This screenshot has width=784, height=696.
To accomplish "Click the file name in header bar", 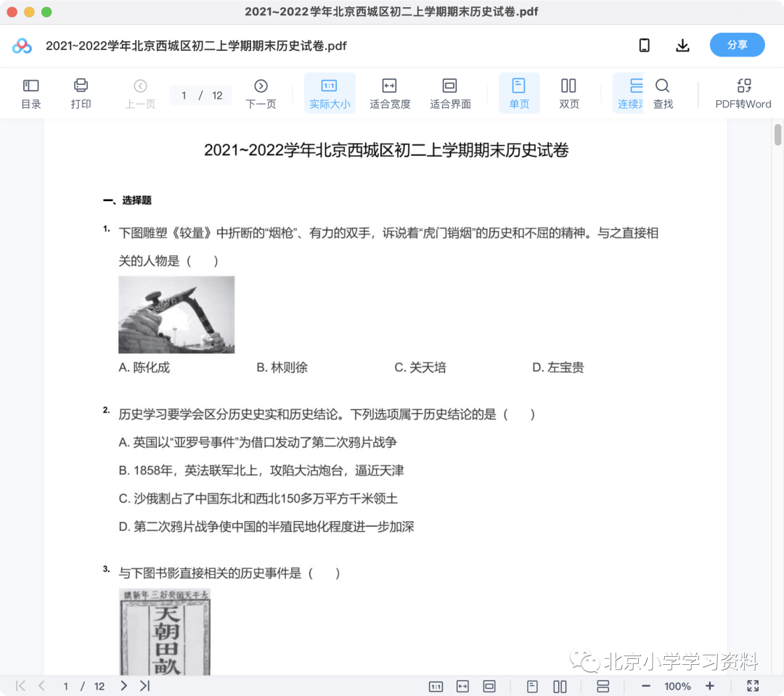I will 196,46.
